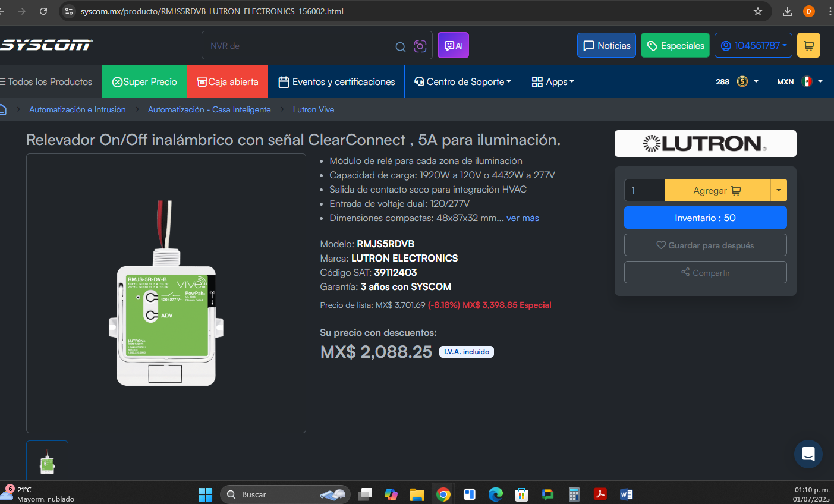Open Caja abierta section
834x504 pixels.
click(227, 81)
